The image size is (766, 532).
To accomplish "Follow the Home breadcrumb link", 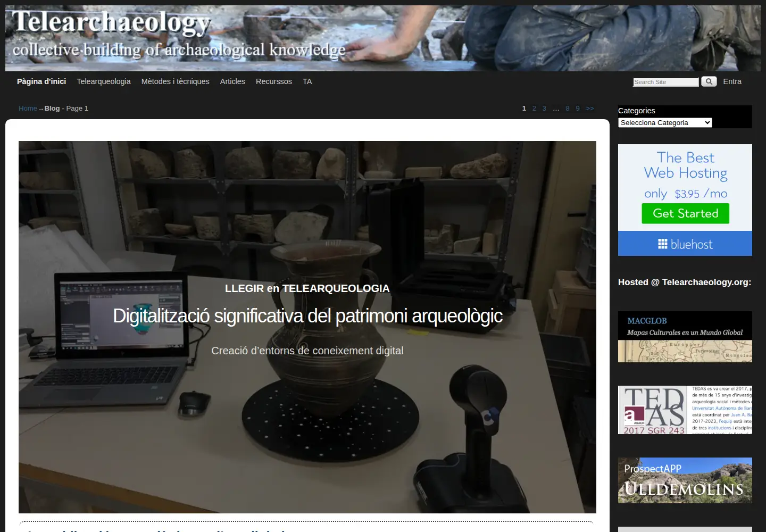I will [28, 109].
